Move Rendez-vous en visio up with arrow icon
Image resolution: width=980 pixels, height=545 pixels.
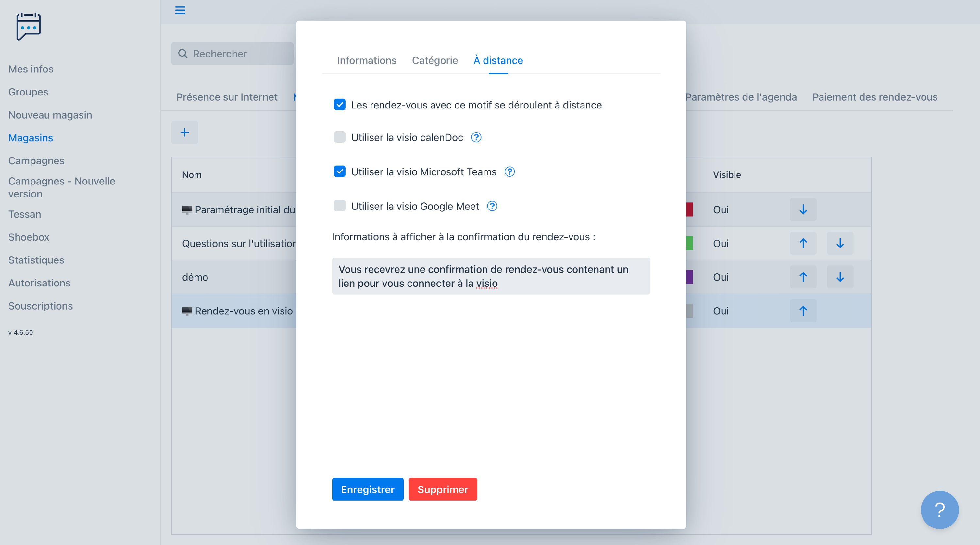pyautogui.click(x=803, y=310)
